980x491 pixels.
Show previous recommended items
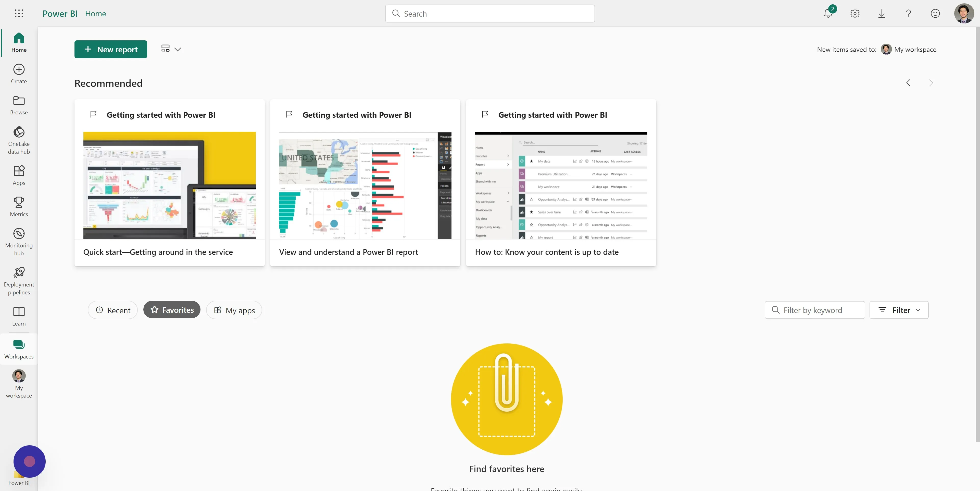pos(908,83)
